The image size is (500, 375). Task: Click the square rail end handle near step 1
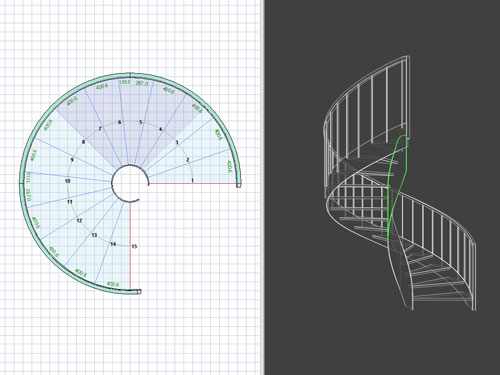pyautogui.click(x=239, y=185)
